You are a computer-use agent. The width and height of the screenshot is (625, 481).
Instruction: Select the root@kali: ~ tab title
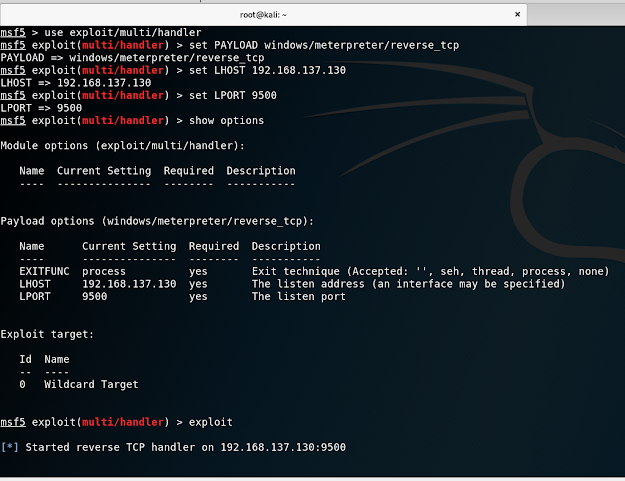263,15
